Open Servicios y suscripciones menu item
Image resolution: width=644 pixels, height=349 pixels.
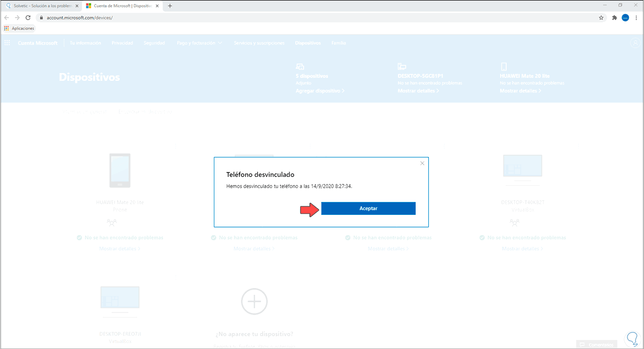[259, 43]
